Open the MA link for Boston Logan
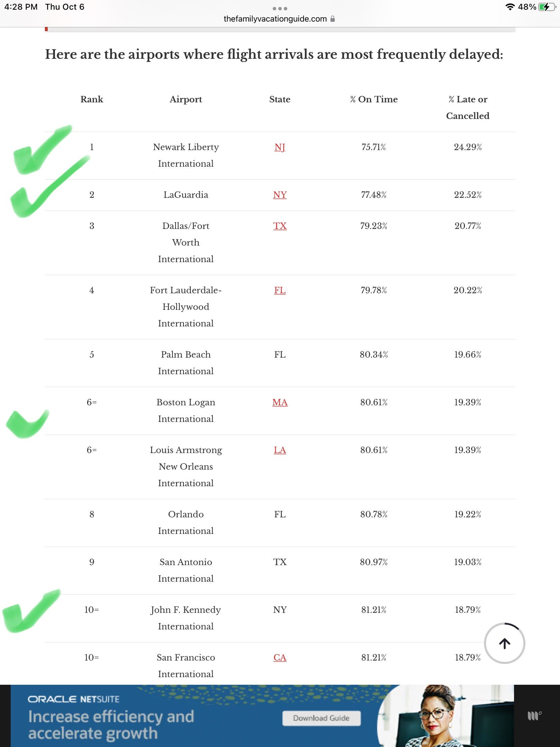Viewport: 560px width, 747px height. (x=280, y=402)
